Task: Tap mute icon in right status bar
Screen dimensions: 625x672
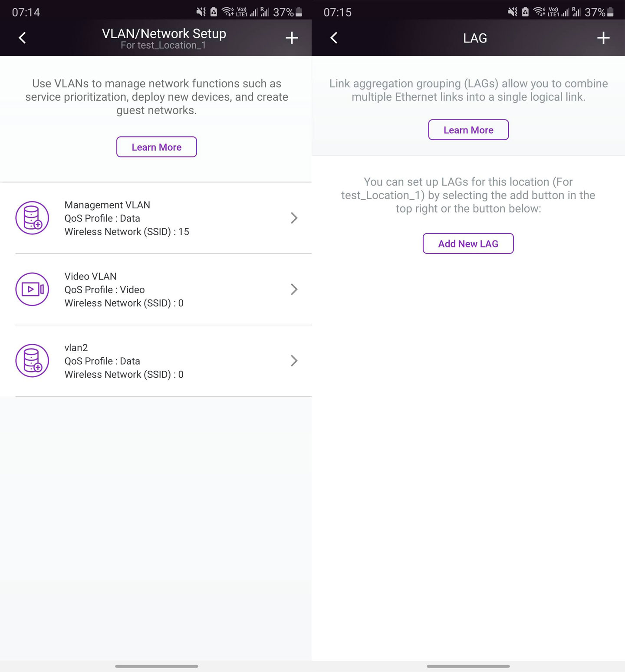Action: point(513,12)
